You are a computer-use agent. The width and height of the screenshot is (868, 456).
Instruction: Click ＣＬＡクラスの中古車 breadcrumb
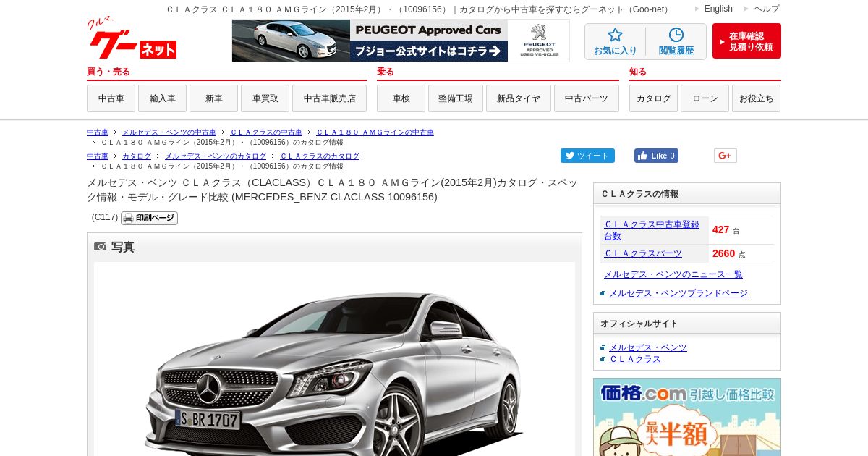pyautogui.click(x=266, y=132)
